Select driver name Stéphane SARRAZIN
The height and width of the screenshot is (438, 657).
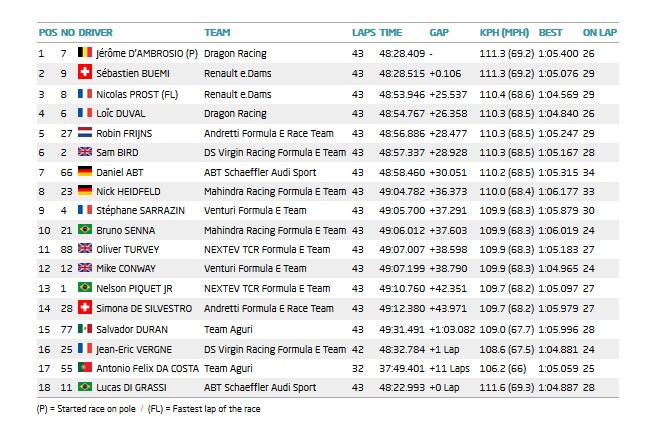pyautogui.click(x=140, y=210)
